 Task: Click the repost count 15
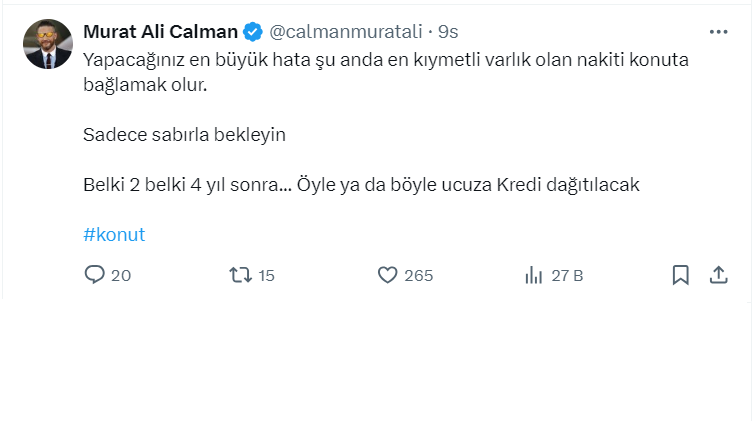(266, 275)
